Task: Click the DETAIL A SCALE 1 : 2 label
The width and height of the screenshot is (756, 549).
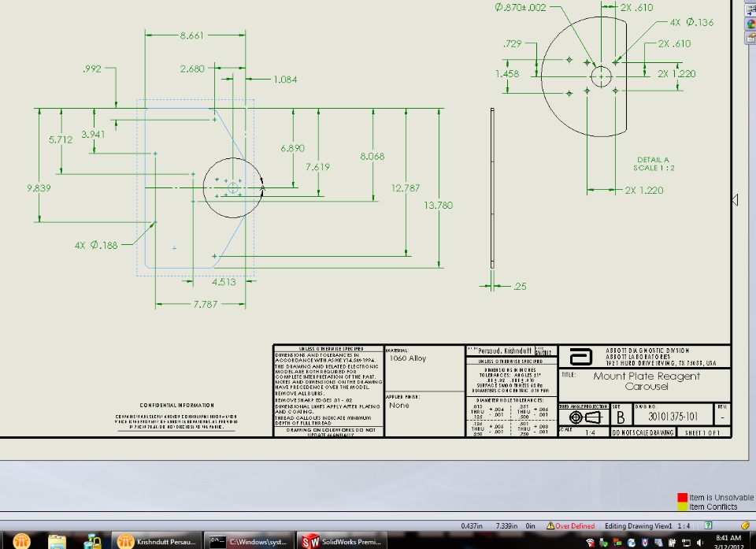Action: click(654, 164)
